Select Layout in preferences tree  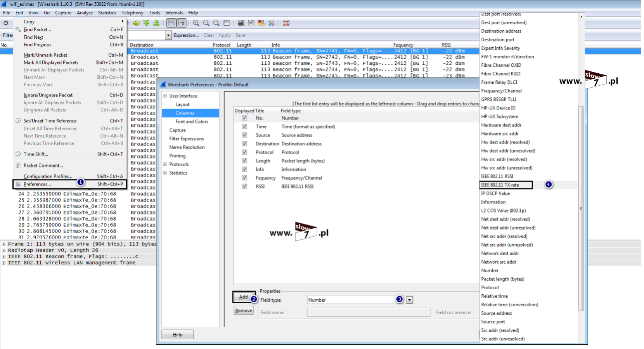(x=182, y=104)
